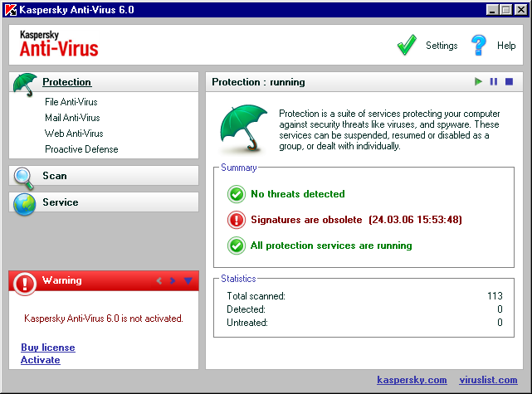Open Proactive Defense
The width and height of the screenshot is (532, 394).
[x=81, y=149]
